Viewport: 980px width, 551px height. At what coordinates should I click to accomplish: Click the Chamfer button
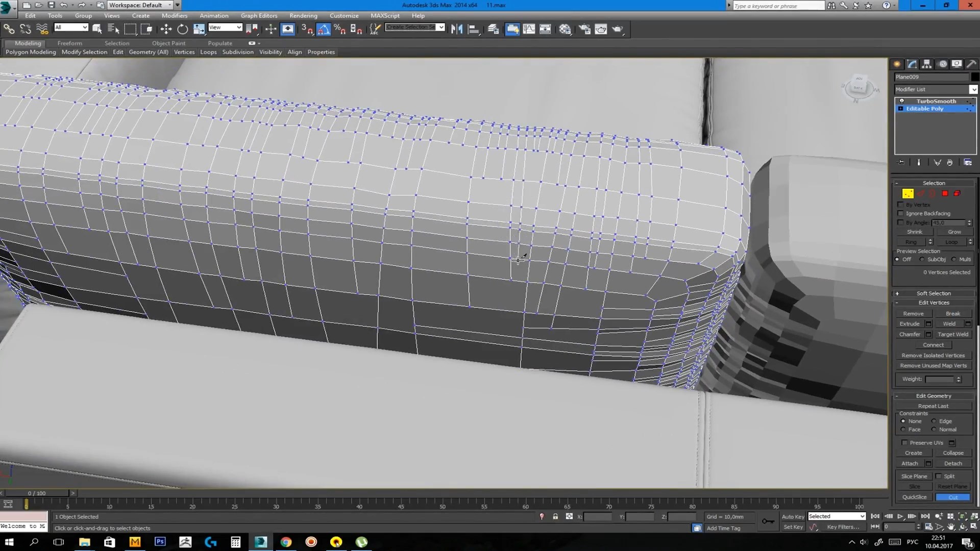point(910,334)
